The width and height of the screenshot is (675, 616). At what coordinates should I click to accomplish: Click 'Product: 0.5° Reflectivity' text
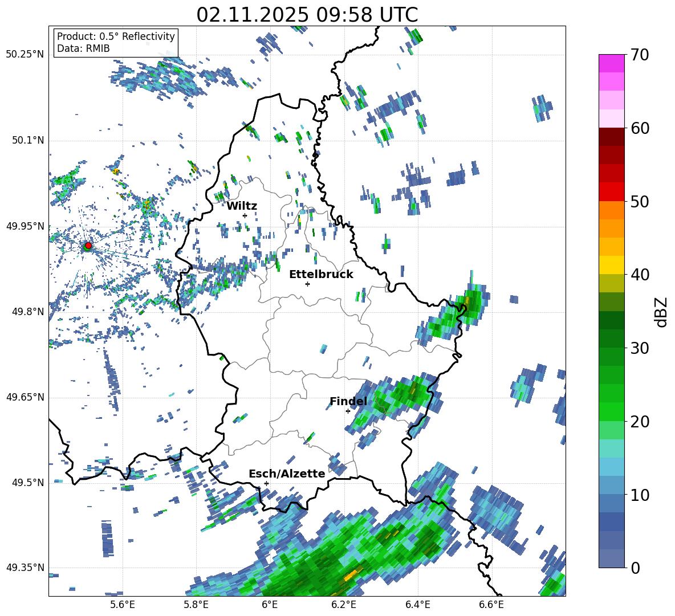[x=116, y=36]
